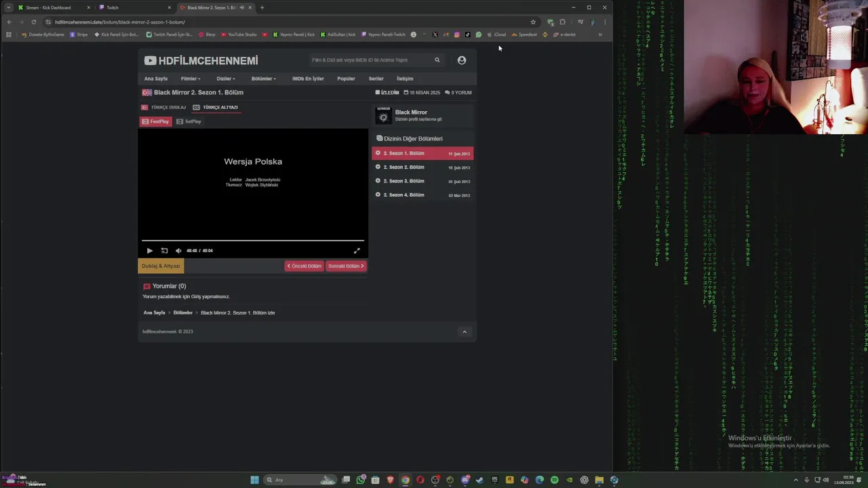Viewport: 868px width, 488px height.
Task: Click the video play button
Action: [150, 251]
